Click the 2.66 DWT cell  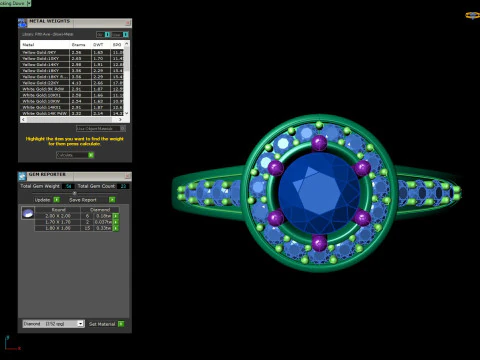click(101, 83)
